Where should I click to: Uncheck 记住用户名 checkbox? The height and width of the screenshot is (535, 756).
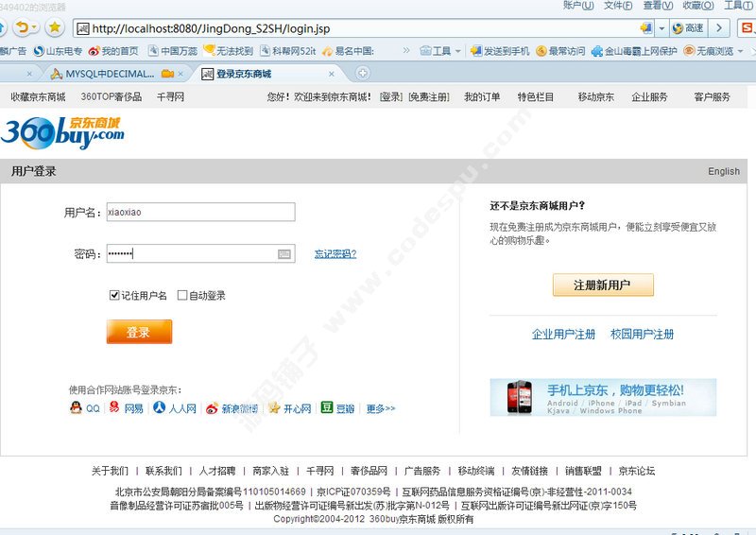click(x=114, y=295)
